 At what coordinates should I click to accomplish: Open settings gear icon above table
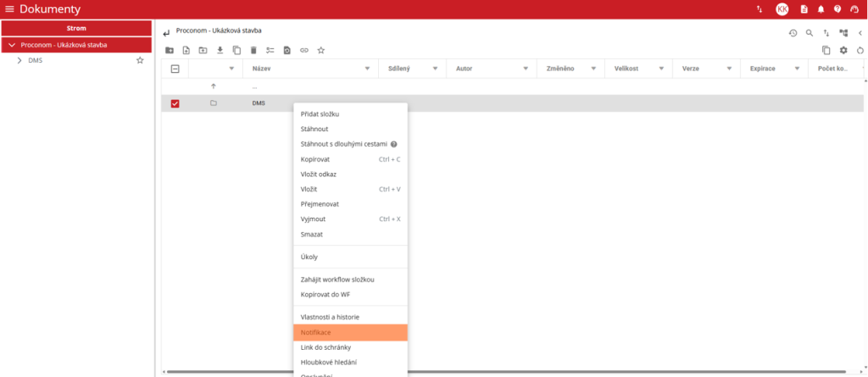pos(843,51)
